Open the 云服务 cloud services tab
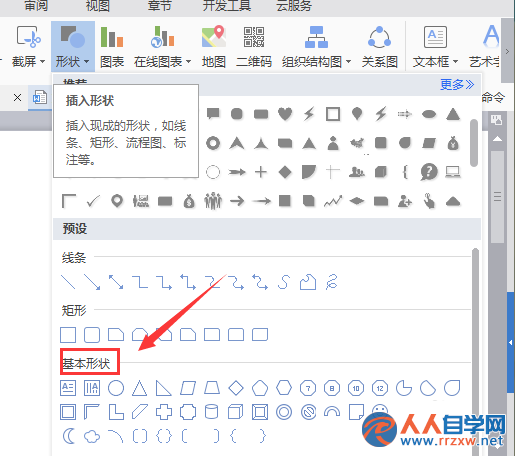 tap(294, 6)
